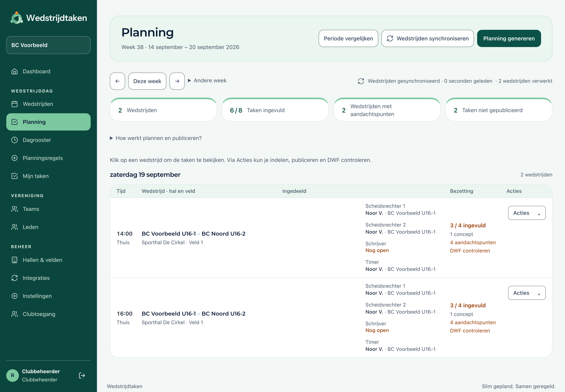Open Acties dropdown for 14:00 match
565x392 pixels.
527,213
